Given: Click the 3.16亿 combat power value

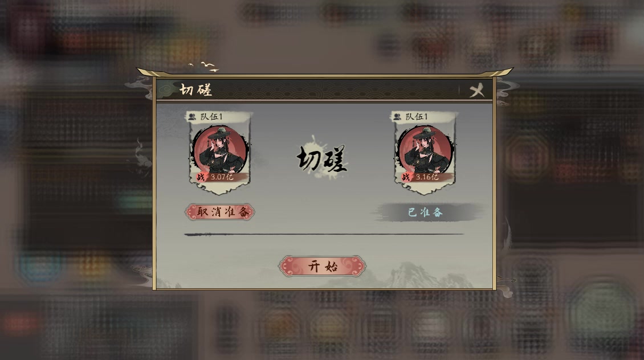Looking at the screenshot, I should (x=427, y=177).
